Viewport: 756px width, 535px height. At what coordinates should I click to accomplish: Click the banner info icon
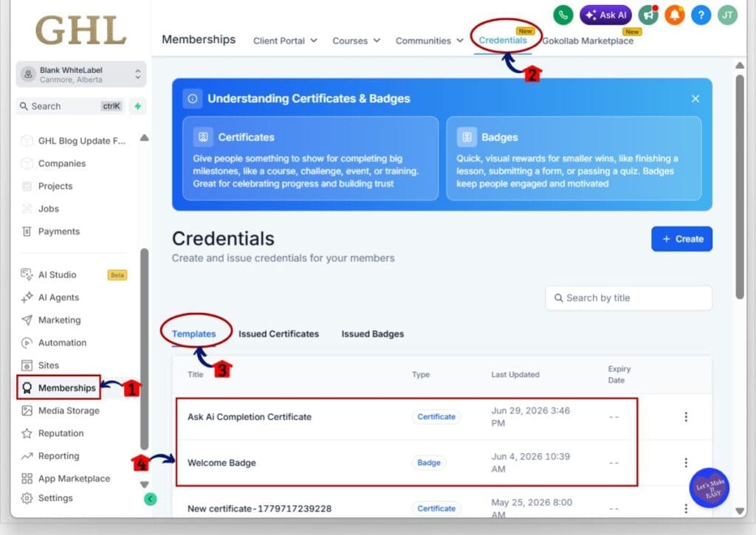pyautogui.click(x=193, y=99)
